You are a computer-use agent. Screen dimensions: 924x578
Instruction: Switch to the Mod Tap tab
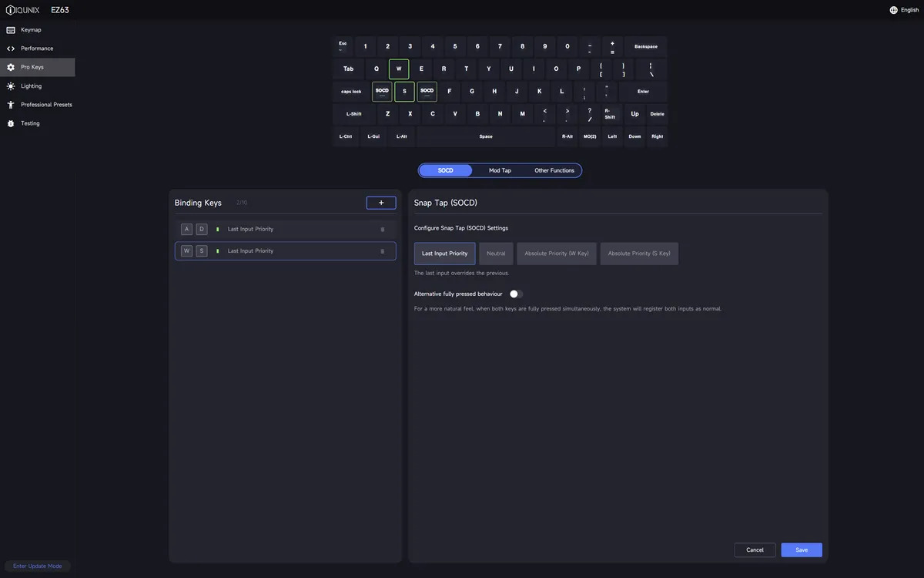[500, 170]
